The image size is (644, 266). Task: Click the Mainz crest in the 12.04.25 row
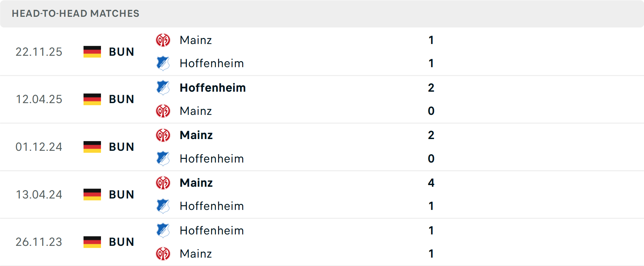[163, 111]
